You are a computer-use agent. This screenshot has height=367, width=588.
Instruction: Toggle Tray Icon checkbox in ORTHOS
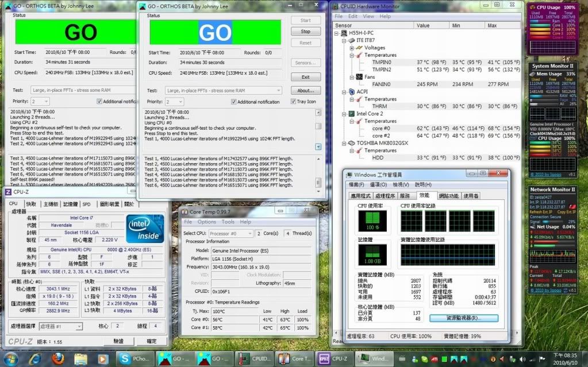click(x=293, y=102)
